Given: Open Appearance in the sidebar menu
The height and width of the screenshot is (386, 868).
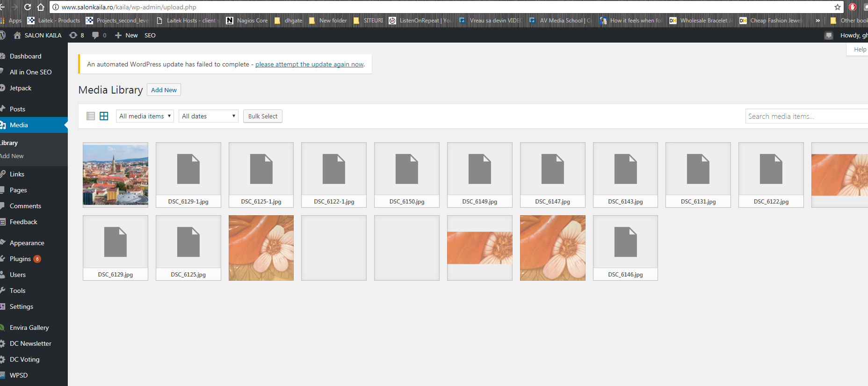Looking at the screenshot, I should (27, 243).
